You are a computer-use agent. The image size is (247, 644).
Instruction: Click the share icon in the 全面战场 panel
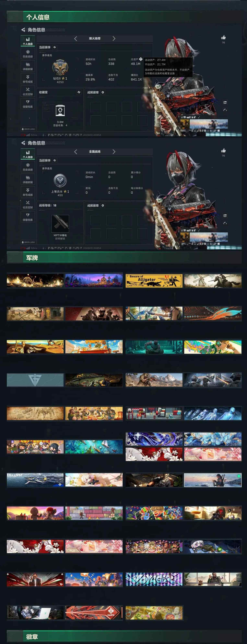point(225,215)
